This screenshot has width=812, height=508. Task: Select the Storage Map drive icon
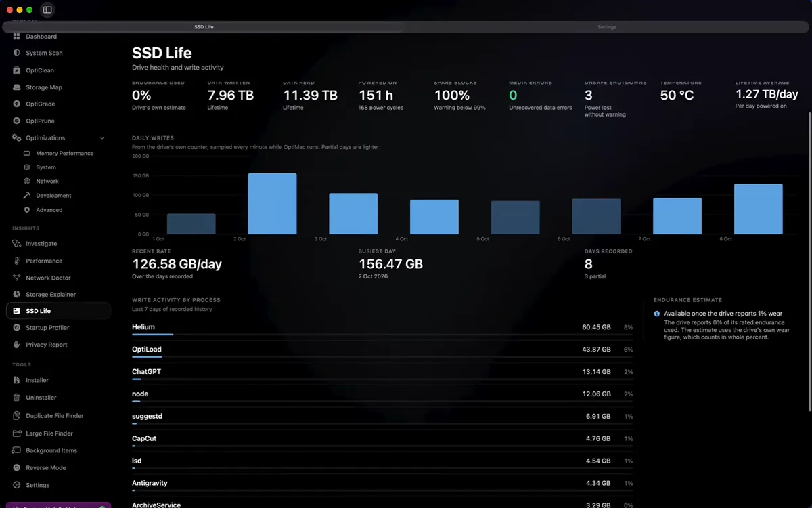17,87
